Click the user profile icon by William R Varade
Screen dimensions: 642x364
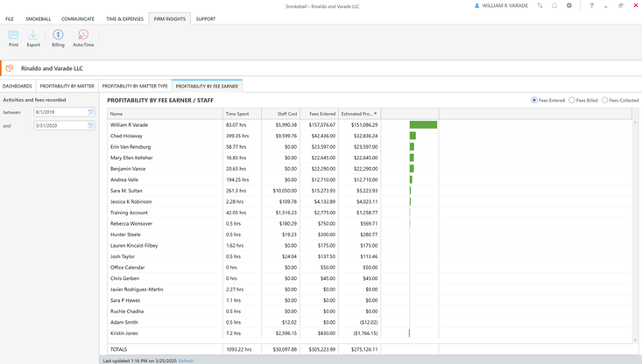pyautogui.click(x=476, y=6)
